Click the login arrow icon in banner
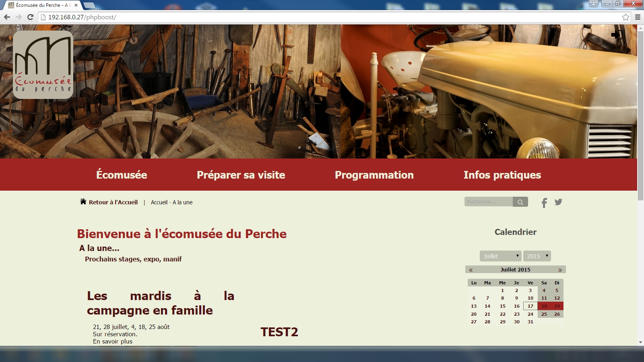The height and width of the screenshot is (362, 644). [616, 35]
